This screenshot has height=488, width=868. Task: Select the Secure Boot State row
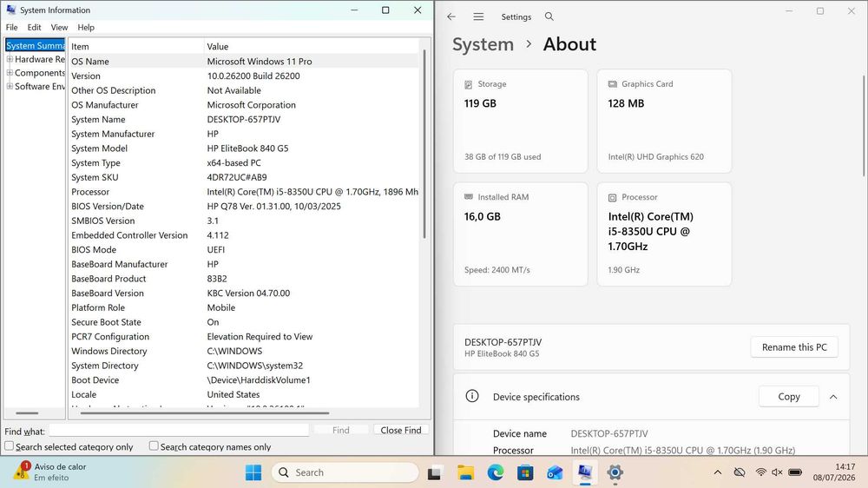[244, 322]
